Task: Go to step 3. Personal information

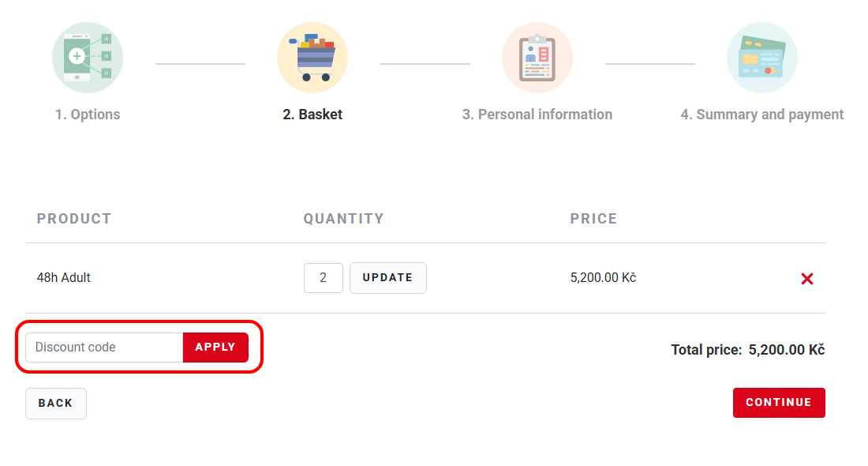Action: click(537, 114)
